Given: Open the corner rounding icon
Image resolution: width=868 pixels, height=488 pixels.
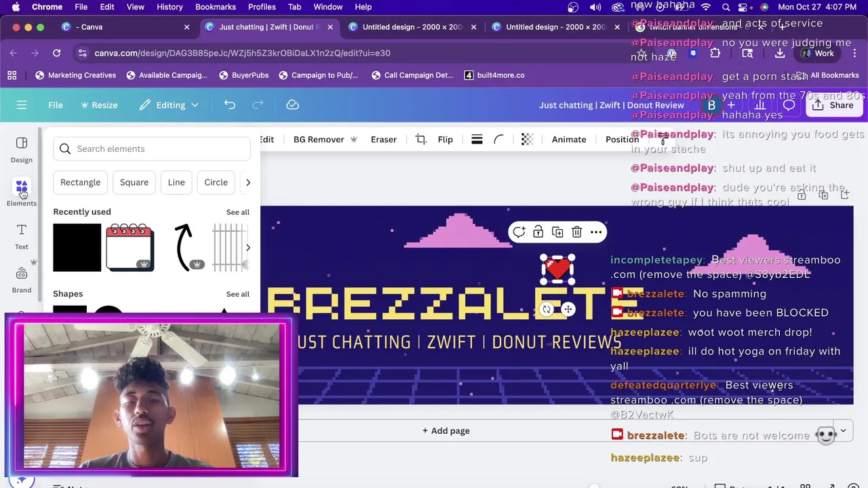Looking at the screenshot, I should pyautogui.click(x=498, y=140).
